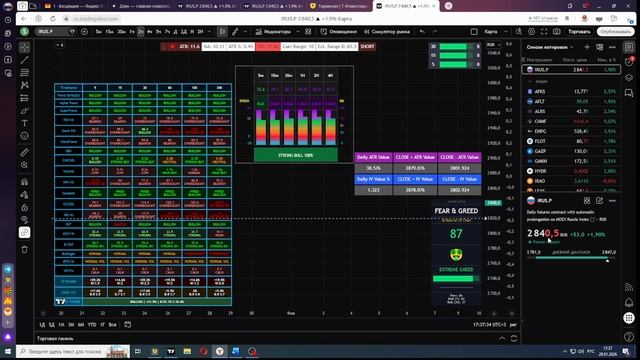Image resolution: width=640 pixels, height=360 pixels.
Task: Set date range to Все
Action: pos(112,325)
